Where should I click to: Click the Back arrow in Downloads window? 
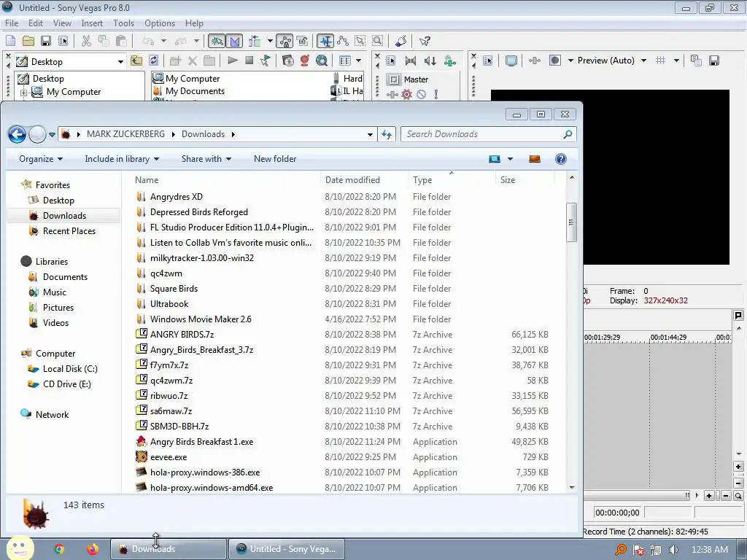click(18, 134)
